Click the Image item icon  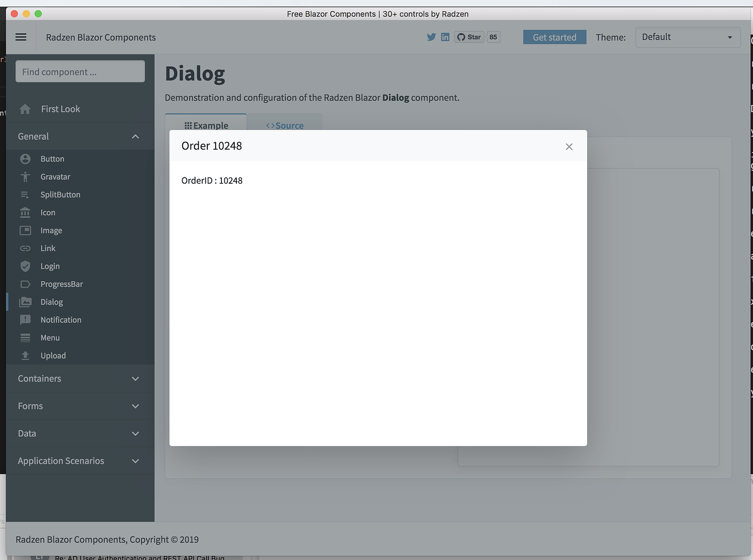25,231
